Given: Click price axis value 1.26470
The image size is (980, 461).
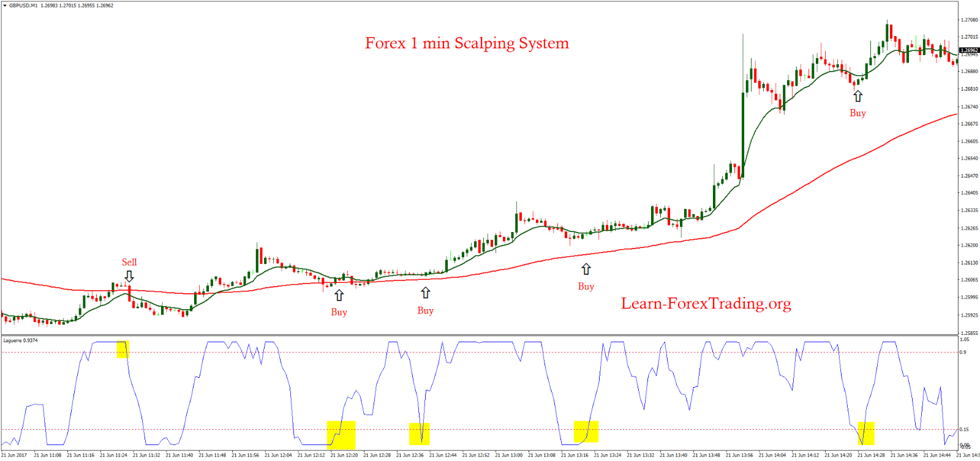Looking at the screenshot, I should [969, 176].
